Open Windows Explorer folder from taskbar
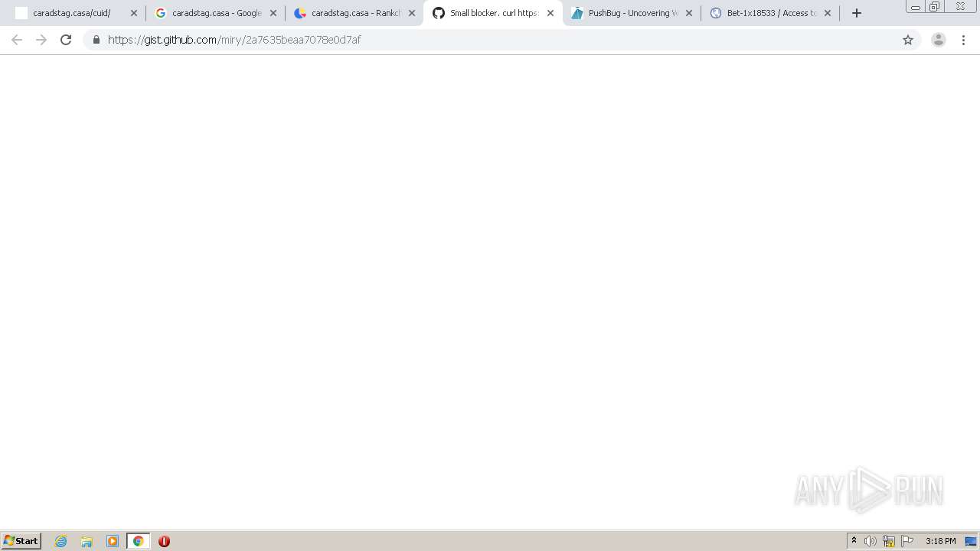980x551 pixels. 87,541
